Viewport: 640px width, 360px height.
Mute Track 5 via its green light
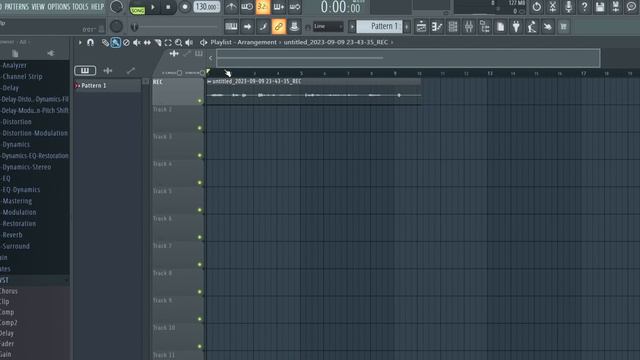(200, 210)
